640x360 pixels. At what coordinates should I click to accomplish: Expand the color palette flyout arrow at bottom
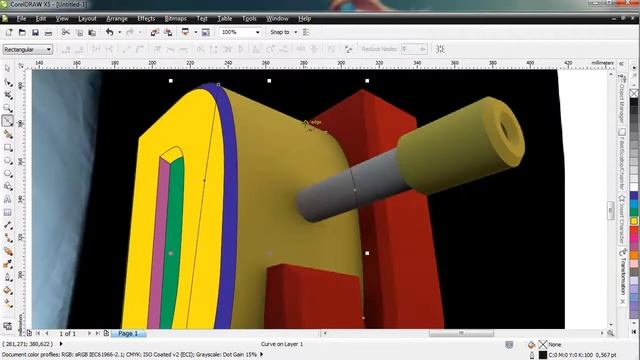pyautogui.click(x=634, y=332)
